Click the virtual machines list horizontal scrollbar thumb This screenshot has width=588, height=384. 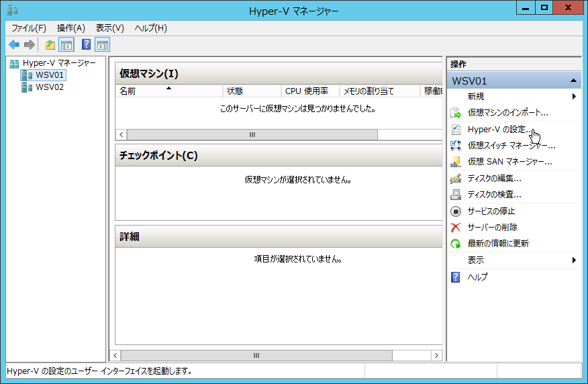(x=252, y=135)
